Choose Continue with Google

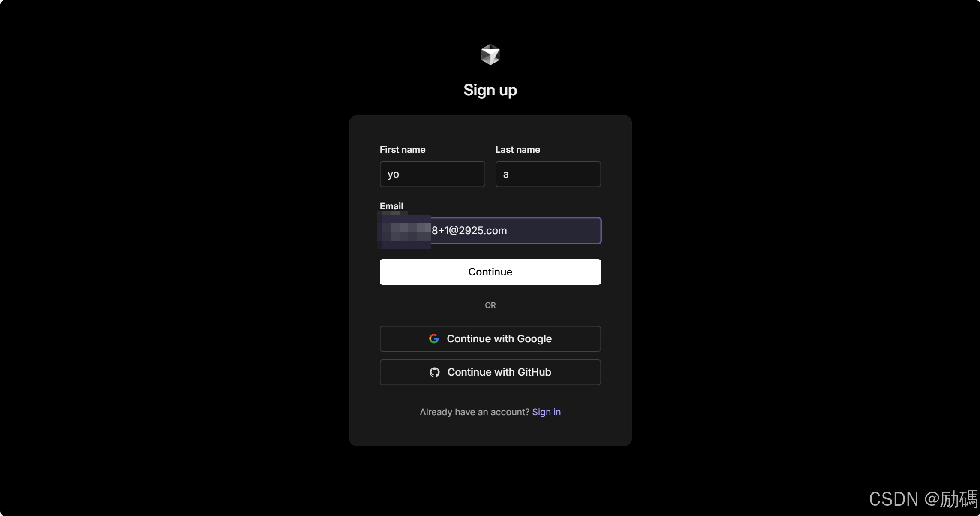(490, 339)
